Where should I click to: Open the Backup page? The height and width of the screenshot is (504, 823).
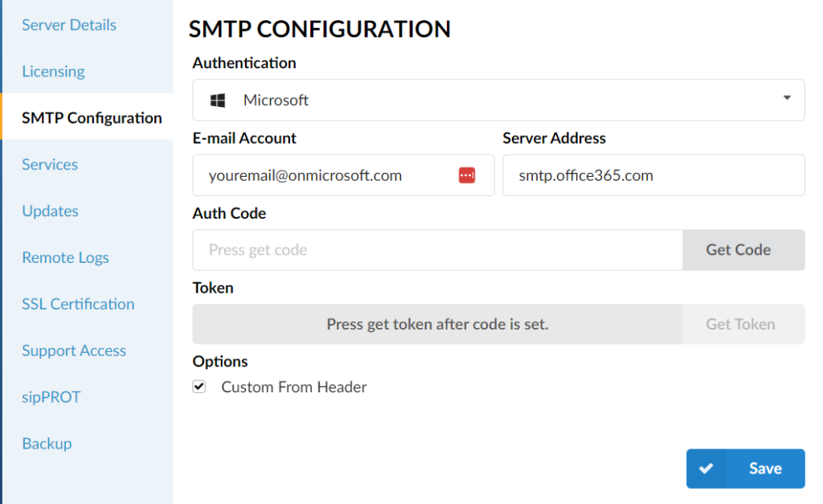[47, 444]
